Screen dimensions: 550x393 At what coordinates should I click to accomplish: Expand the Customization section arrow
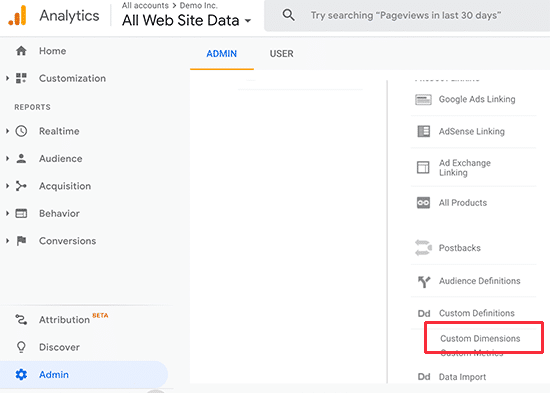(7, 78)
